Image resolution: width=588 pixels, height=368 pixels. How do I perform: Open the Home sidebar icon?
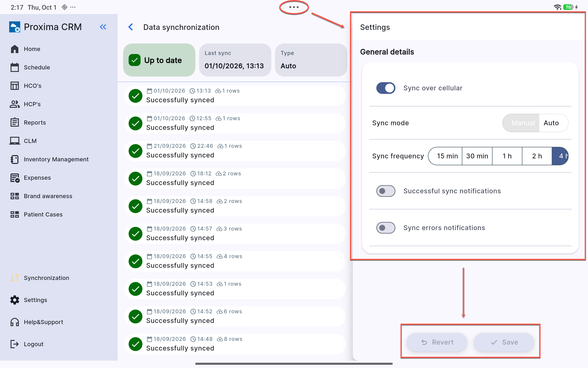(15, 49)
